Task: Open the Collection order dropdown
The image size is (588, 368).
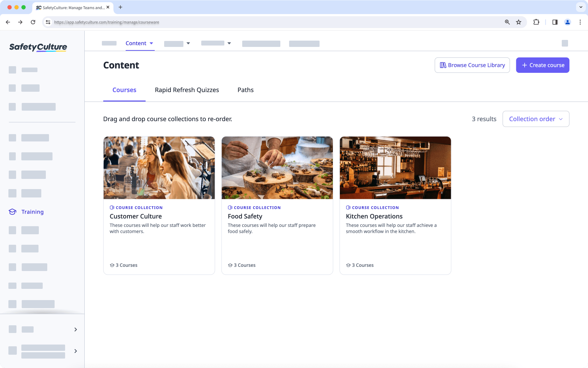Action: coord(535,119)
